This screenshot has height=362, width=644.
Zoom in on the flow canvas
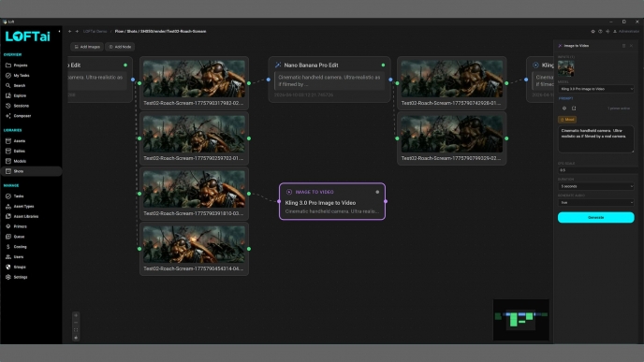[x=76, y=315]
